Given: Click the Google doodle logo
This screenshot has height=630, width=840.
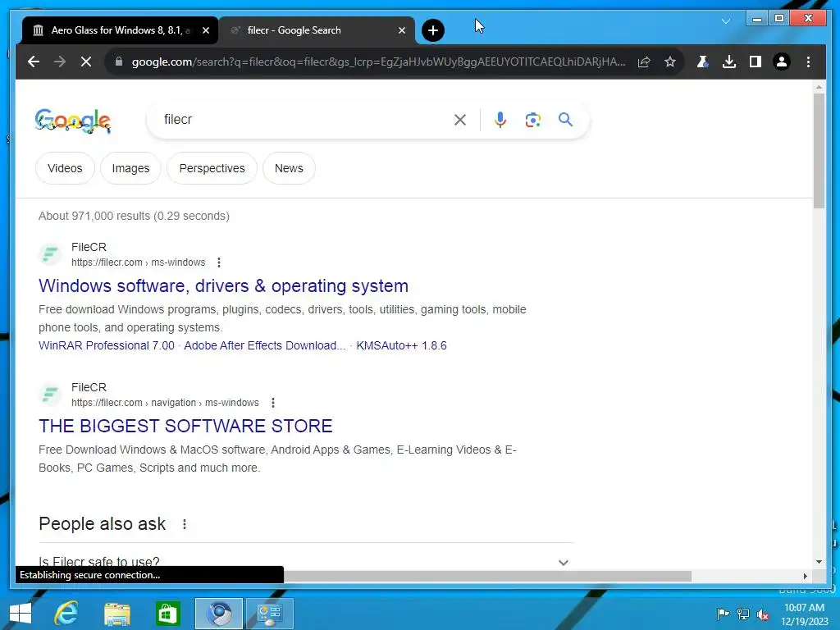Looking at the screenshot, I should point(73,120).
